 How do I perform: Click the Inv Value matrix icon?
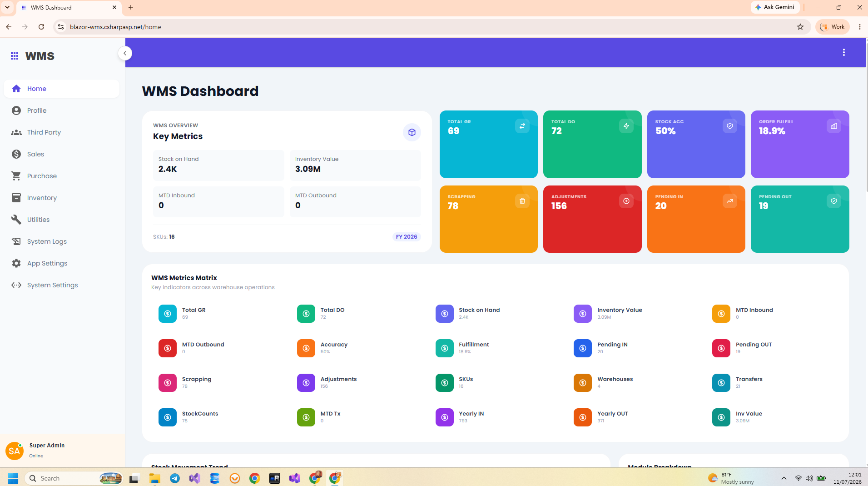click(x=721, y=417)
